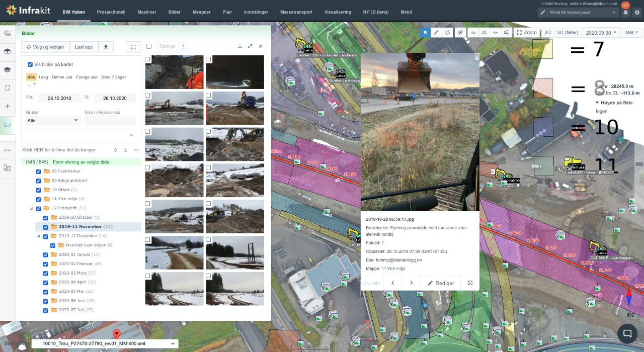Screen dimensions: 644x352
Task: Click the notification bell icon
Action: pos(625,13)
